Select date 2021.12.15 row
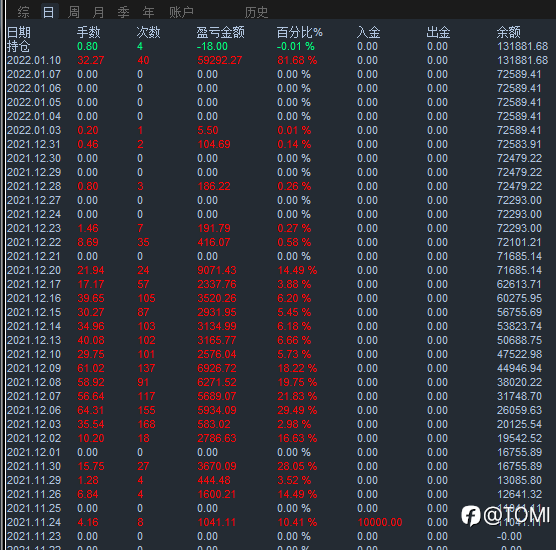Viewport: 556px width, 550px height. click(34, 312)
